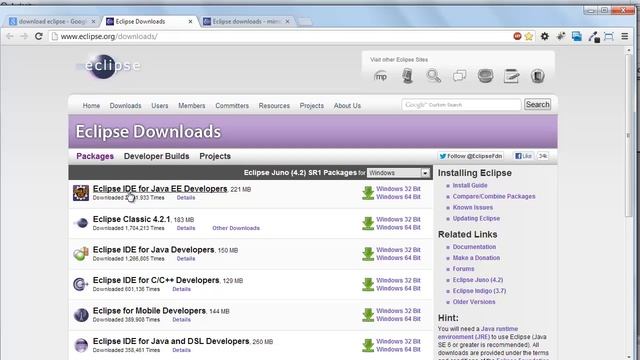The image size is (640, 360).
Task: Click the Mobile Developers package icon
Action: click(81, 315)
